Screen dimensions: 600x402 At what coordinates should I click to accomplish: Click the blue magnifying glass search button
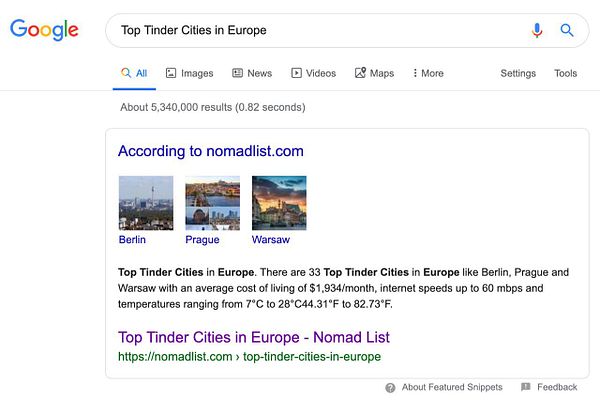[x=567, y=30]
